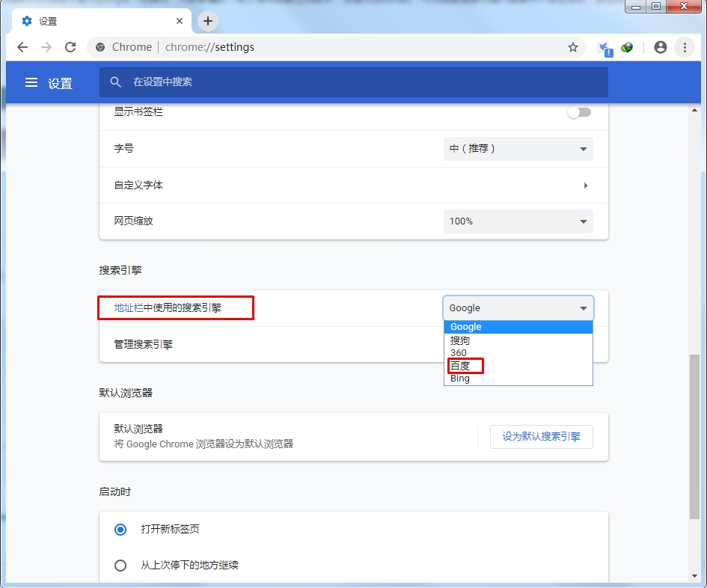This screenshot has height=588, width=707.
Task: Choose 搜狗 in the search engine list
Action: click(x=518, y=340)
